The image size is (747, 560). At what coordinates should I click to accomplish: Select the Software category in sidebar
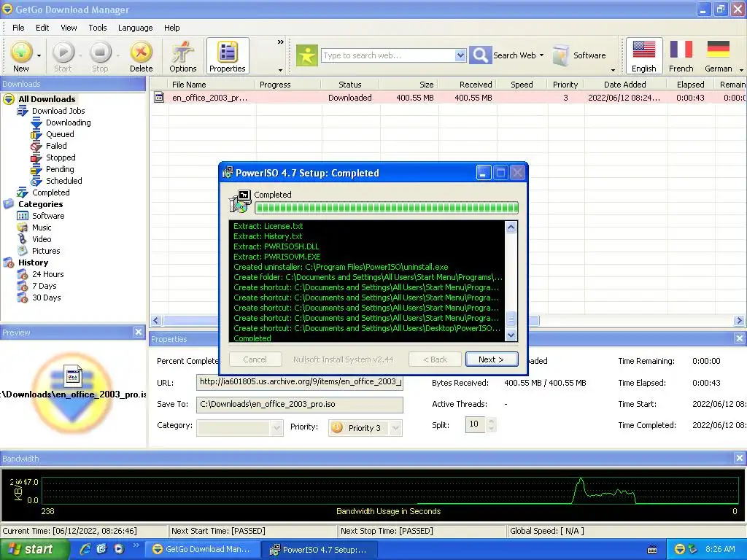(48, 216)
